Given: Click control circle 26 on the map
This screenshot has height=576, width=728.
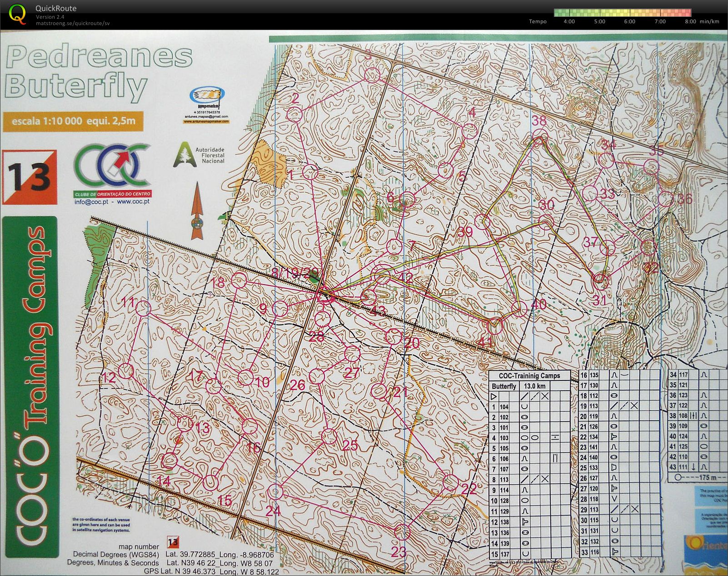Looking at the screenshot, I should coord(317,377).
